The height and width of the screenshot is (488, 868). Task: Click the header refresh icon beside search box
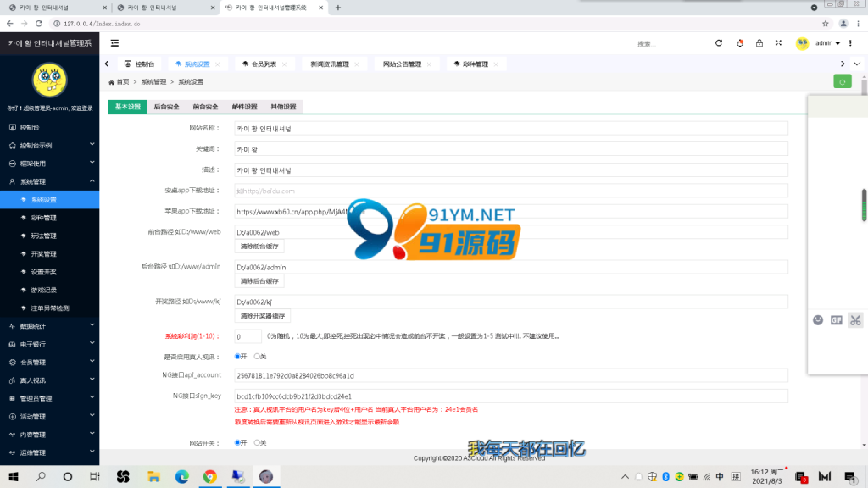719,43
